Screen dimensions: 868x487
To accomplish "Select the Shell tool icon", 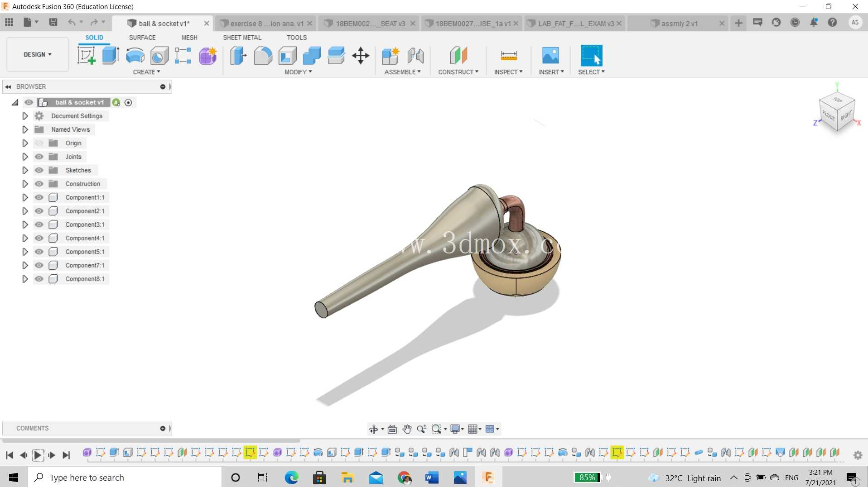I will (x=287, y=56).
